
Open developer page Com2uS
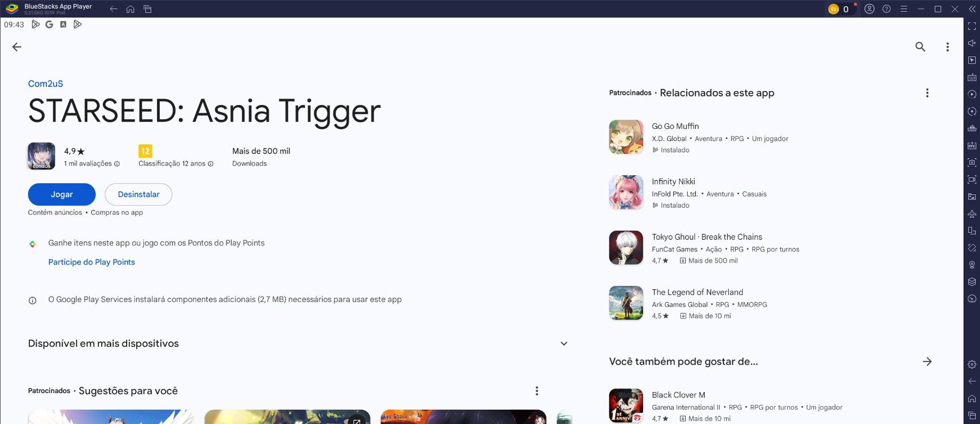pyautogui.click(x=45, y=84)
